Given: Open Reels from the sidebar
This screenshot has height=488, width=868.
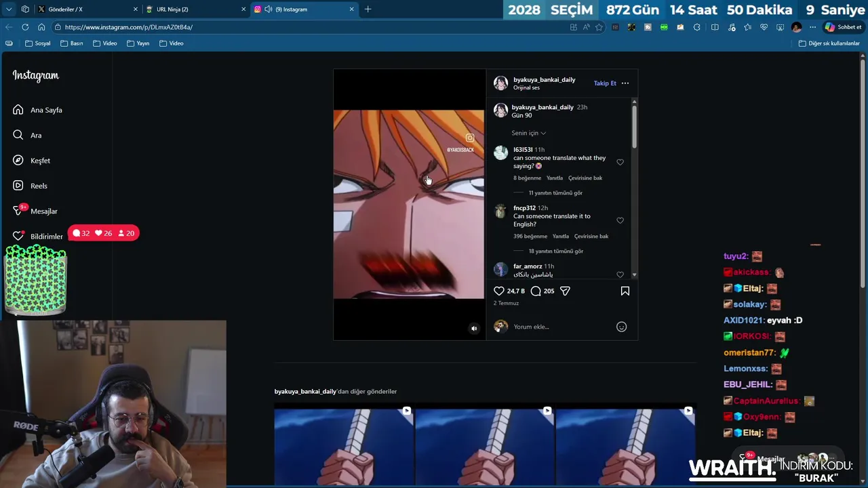Looking at the screenshot, I should pos(30,186).
